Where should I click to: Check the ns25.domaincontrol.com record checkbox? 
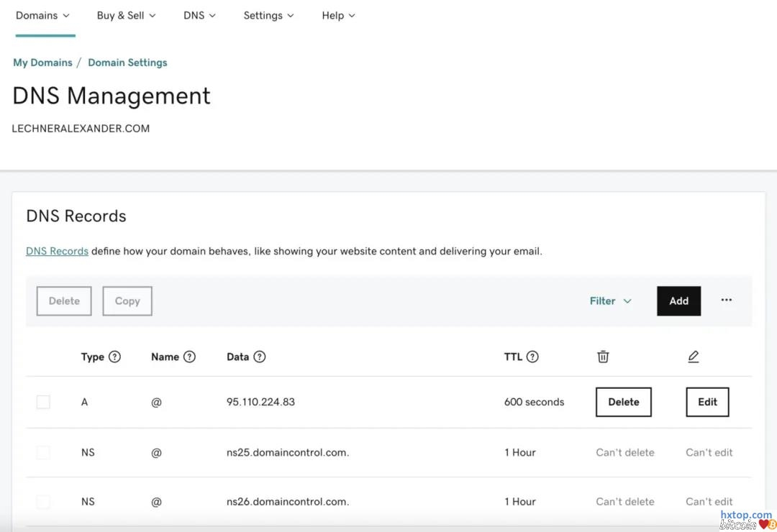tap(43, 452)
